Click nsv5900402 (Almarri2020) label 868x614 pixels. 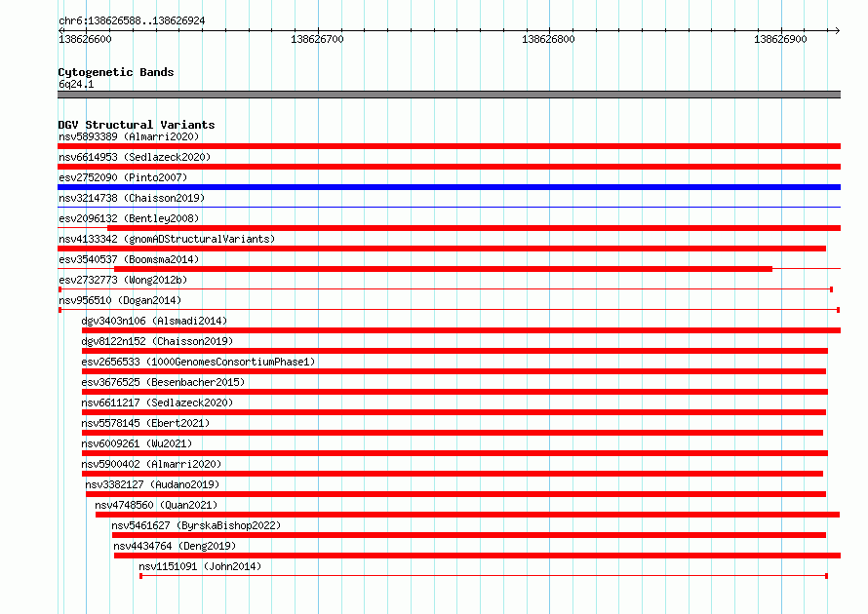click(151, 464)
